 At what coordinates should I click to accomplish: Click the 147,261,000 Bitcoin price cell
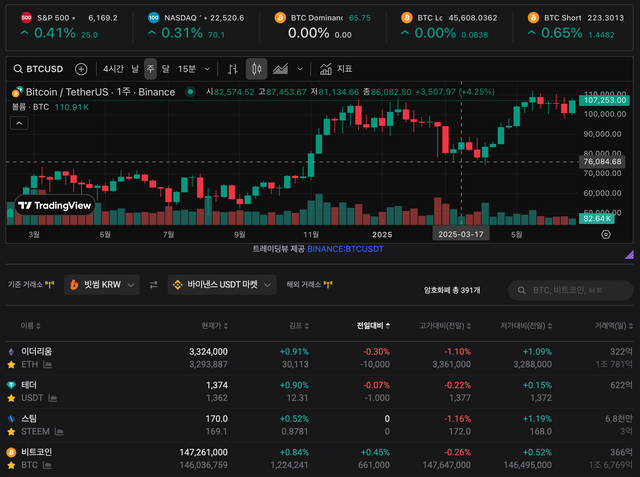tap(204, 452)
